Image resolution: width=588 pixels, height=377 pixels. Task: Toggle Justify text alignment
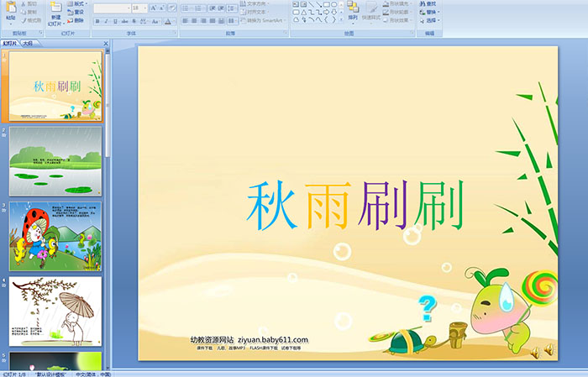tap(213, 21)
